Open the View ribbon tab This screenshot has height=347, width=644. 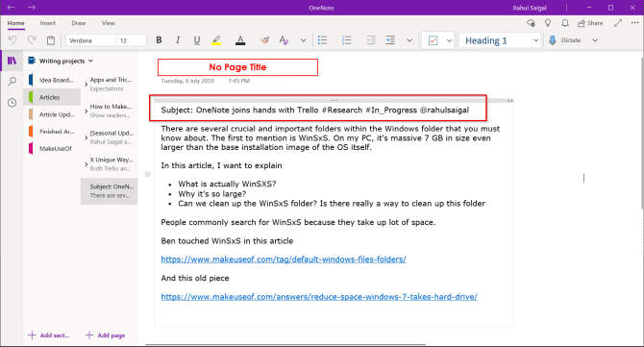click(x=109, y=23)
